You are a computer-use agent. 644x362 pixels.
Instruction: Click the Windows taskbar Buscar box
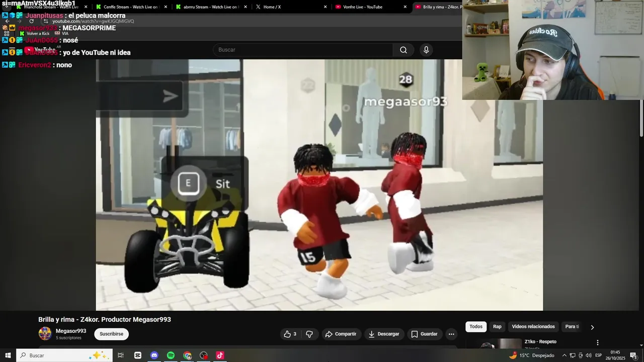pos(64,355)
